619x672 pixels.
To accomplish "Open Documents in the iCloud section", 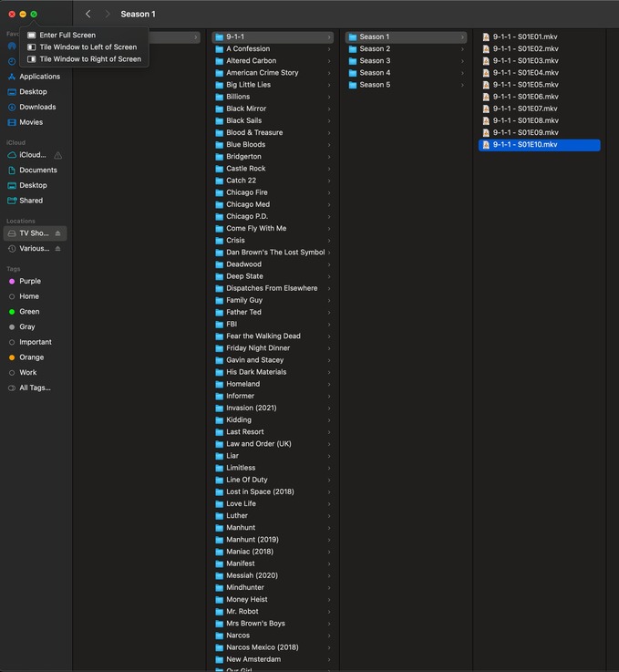I will [x=35, y=171].
